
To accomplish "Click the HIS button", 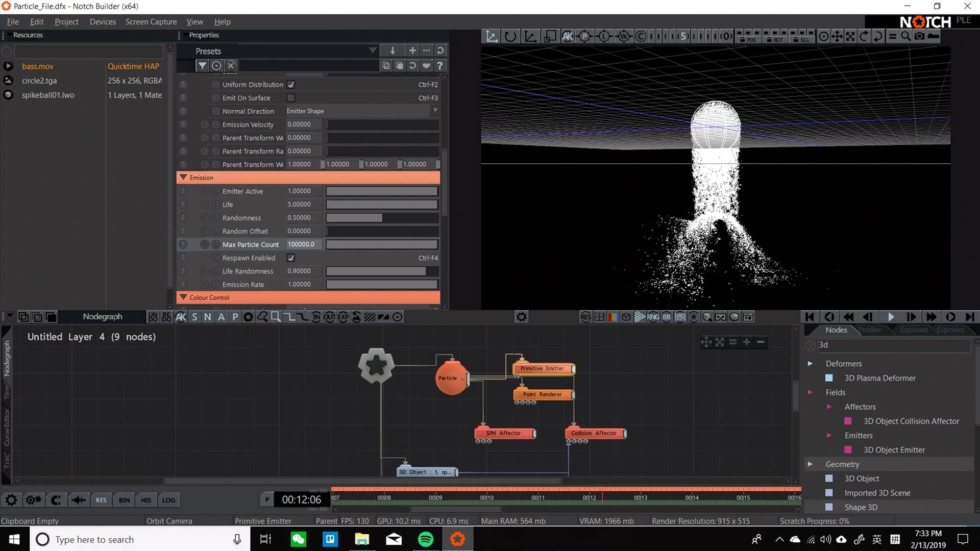I will point(146,500).
